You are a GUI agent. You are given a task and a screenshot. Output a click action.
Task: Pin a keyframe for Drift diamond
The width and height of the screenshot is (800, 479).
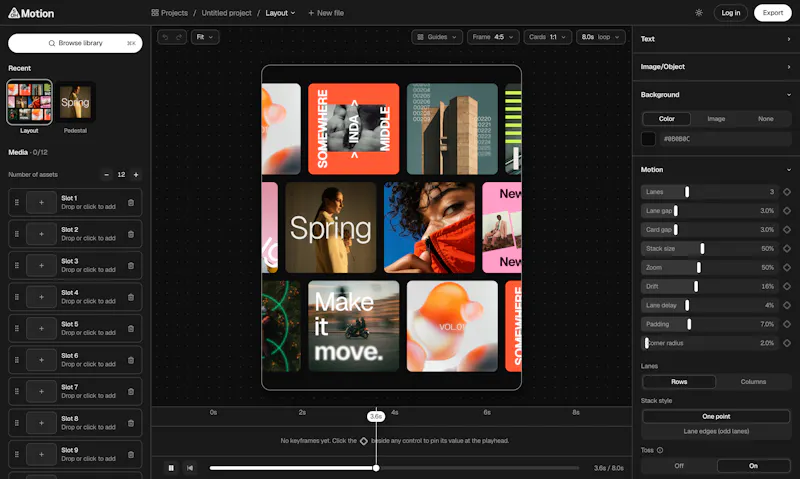(787, 286)
